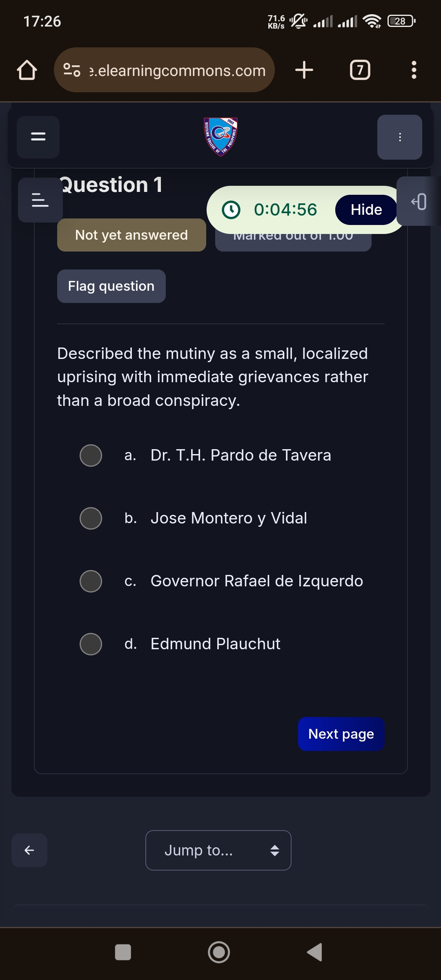This screenshot has width=441, height=980.
Task: Select option a. Dr. T.H. Pardo de Tavera
Action: (x=91, y=455)
